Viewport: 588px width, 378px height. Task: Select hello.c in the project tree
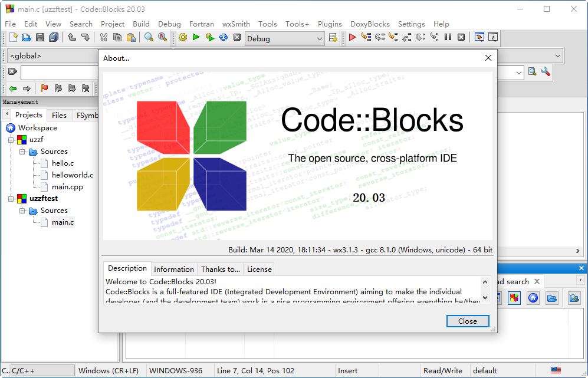(63, 163)
